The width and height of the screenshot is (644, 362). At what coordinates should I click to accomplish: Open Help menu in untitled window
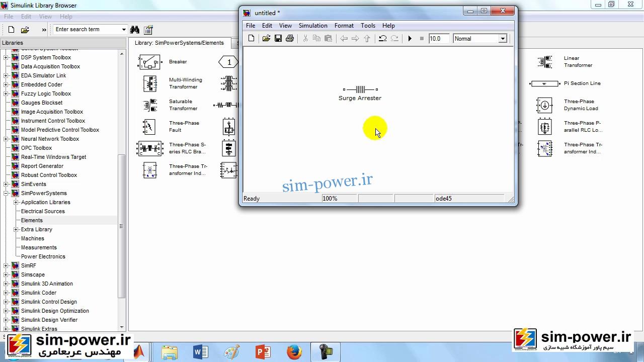tap(388, 26)
